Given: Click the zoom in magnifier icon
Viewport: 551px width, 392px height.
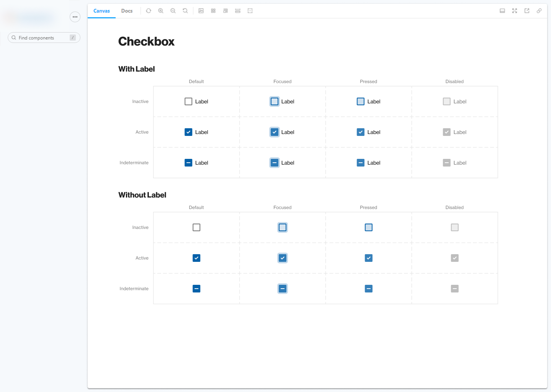Looking at the screenshot, I should (x=161, y=11).
